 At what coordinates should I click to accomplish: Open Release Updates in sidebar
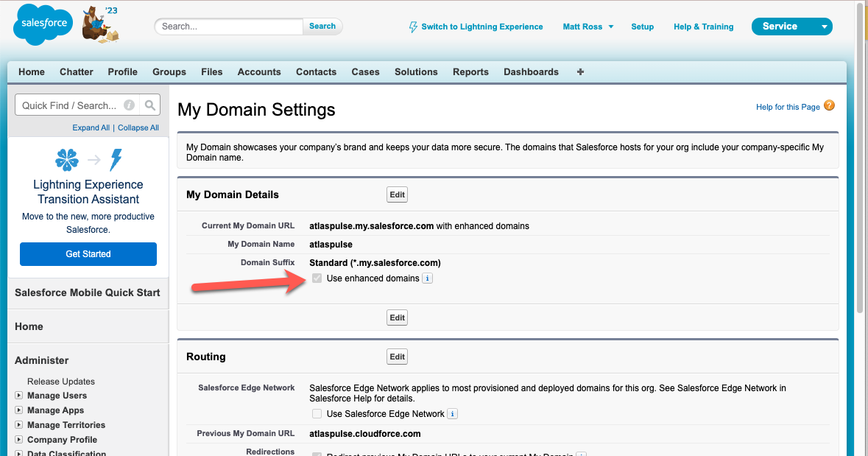(x=61, y=381)
